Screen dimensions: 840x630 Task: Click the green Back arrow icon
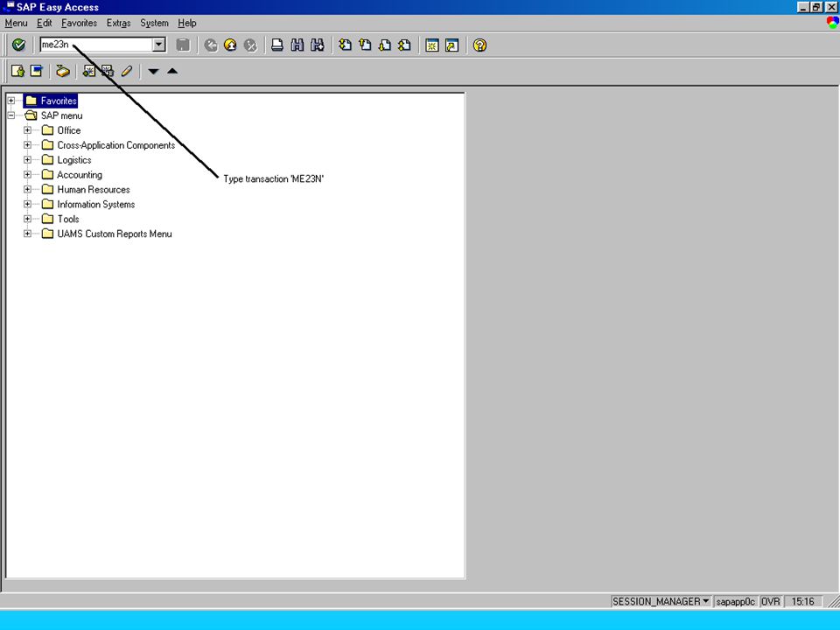(211, 45)
